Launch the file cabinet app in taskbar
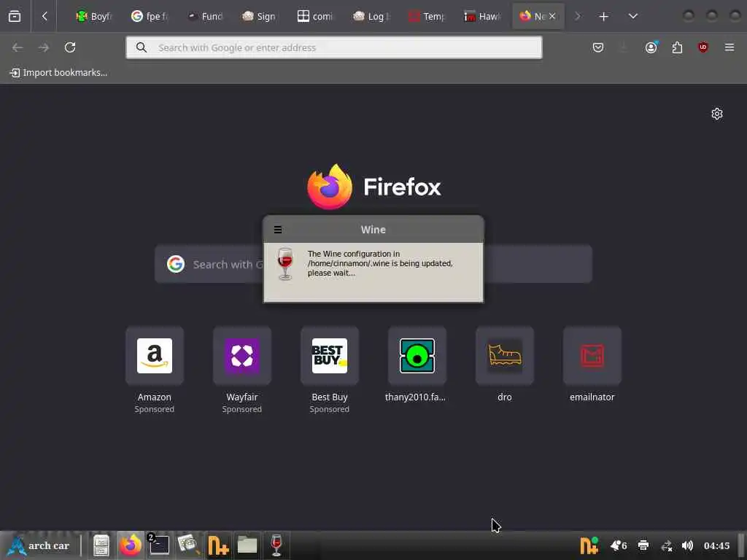 [x=101, y=545]
